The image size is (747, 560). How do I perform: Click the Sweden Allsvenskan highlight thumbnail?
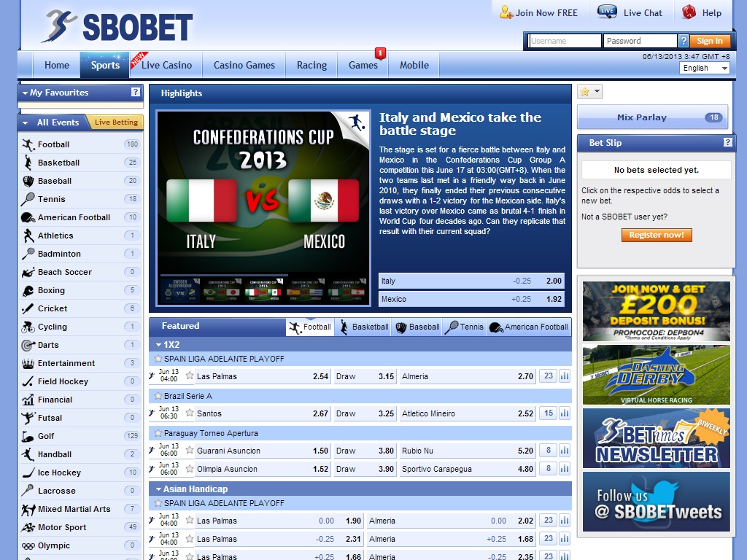[180, 289]
